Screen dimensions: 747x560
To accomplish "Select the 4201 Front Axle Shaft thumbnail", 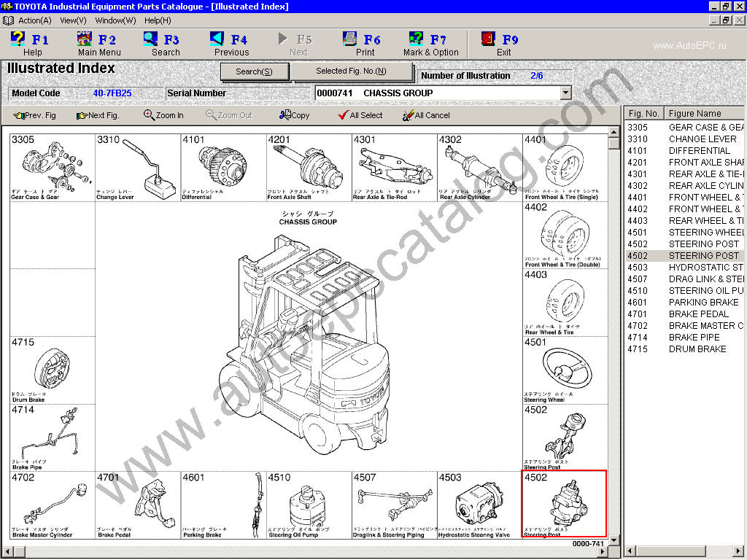I will tap(309, 168).
